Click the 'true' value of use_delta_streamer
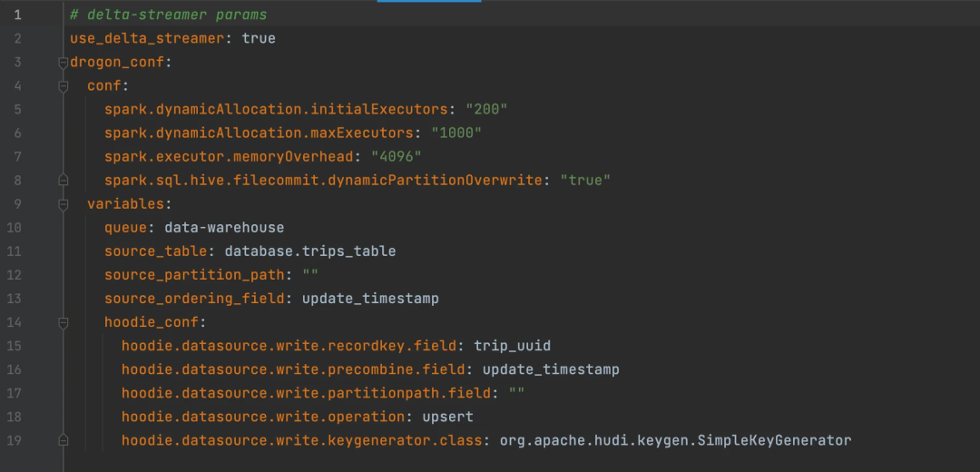The width and height of the screenshot is (980, 472). 259,38
